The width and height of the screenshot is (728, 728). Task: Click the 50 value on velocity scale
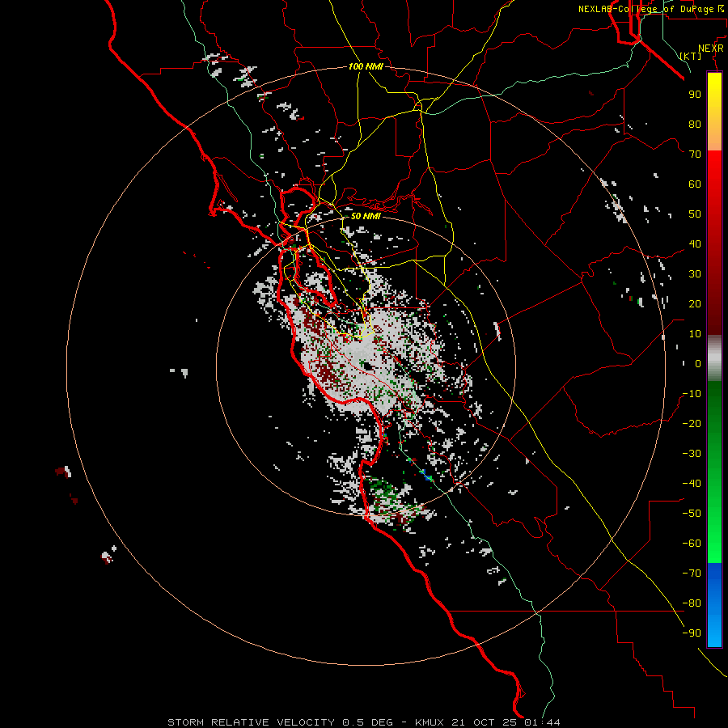[695, 214]
